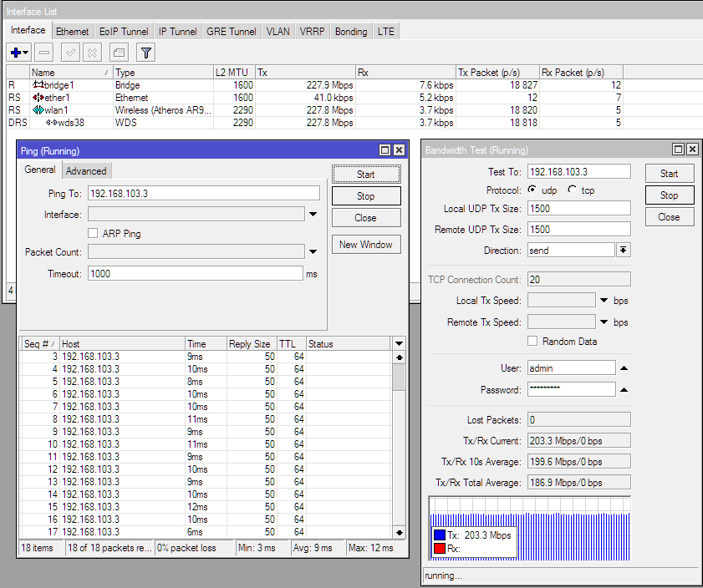Expand the Local Tx Speed dropdown arrow
This screenshot has width=703, height=588.
pyautogui.click(x=604, y=301)
